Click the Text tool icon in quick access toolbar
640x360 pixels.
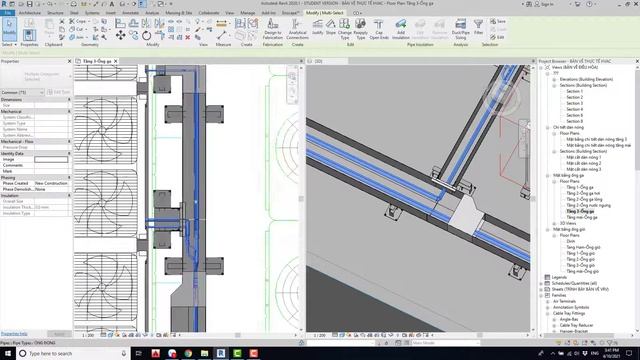112,4
